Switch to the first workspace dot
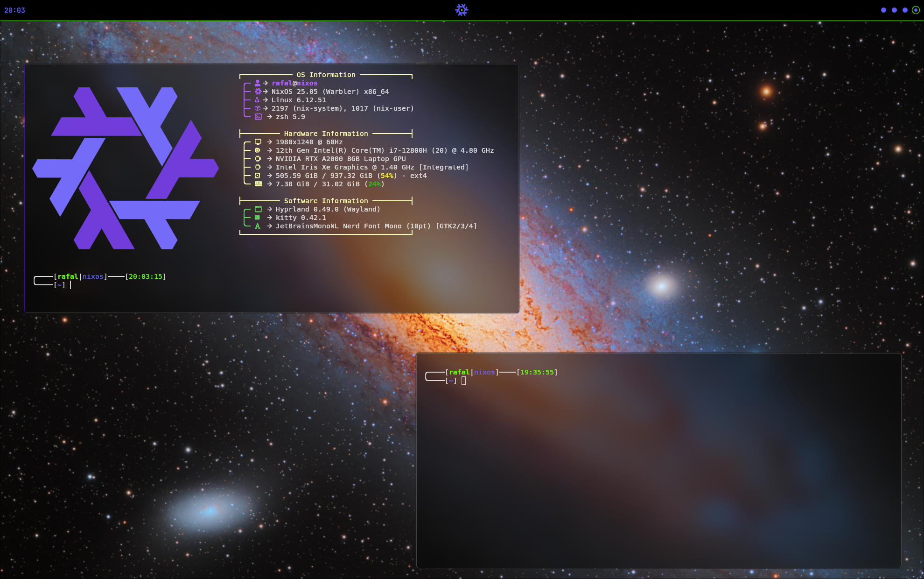The width and height of the screenshot is (924, 579). (883, 10)
